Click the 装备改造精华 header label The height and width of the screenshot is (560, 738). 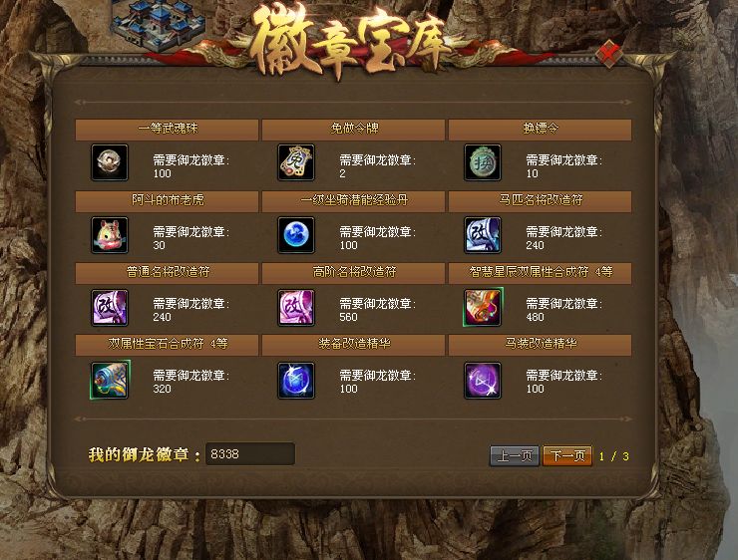point(354,344)
